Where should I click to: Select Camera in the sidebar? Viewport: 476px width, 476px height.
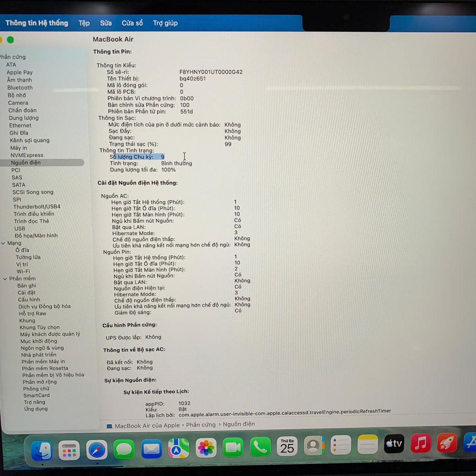click(x=18, y=103)
